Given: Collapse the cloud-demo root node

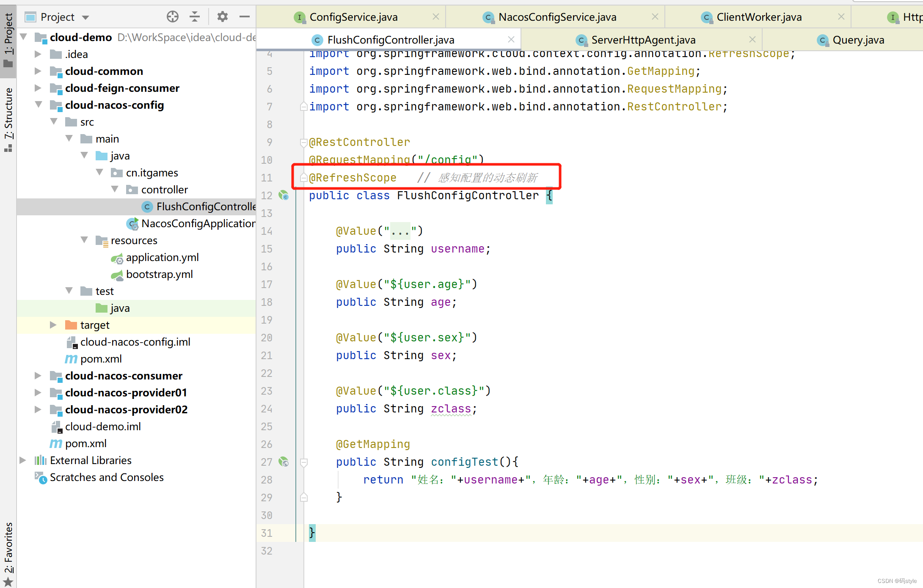Looking at the screenshot, I should coord(24,37).
